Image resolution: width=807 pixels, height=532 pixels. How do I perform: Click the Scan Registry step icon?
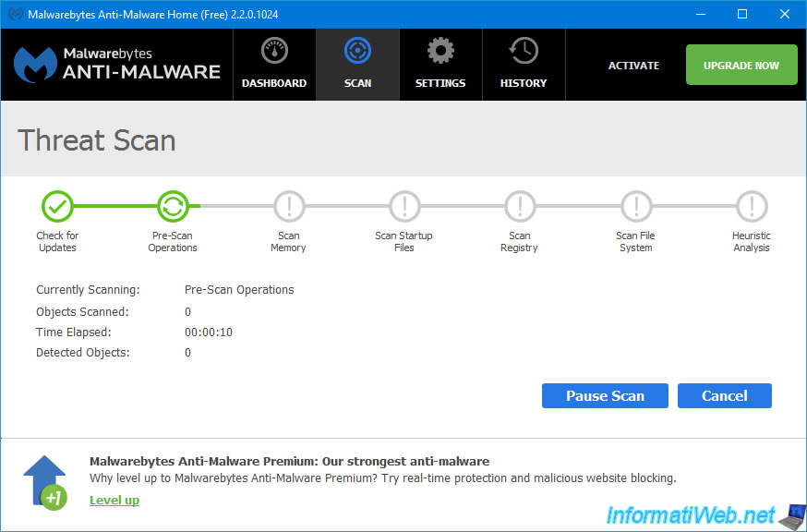click(x=519, y=206)
